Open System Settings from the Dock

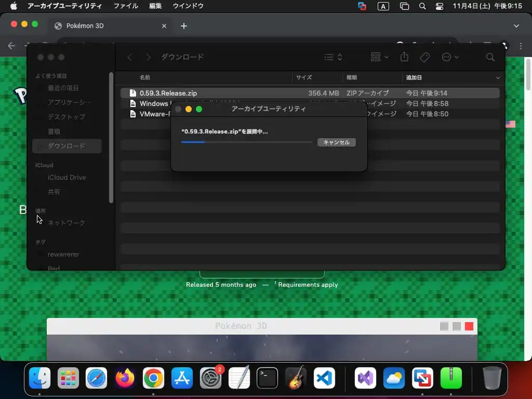coord(210,378)
